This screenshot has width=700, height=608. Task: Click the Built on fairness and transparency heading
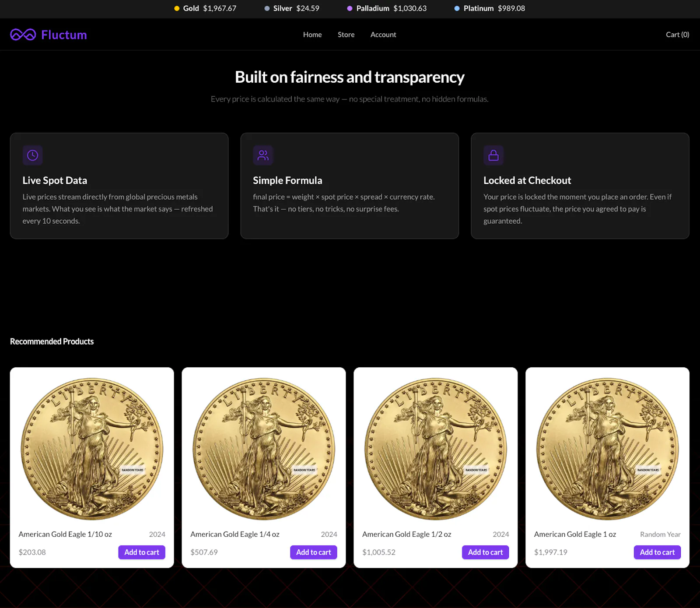click(x=350, y=77)
